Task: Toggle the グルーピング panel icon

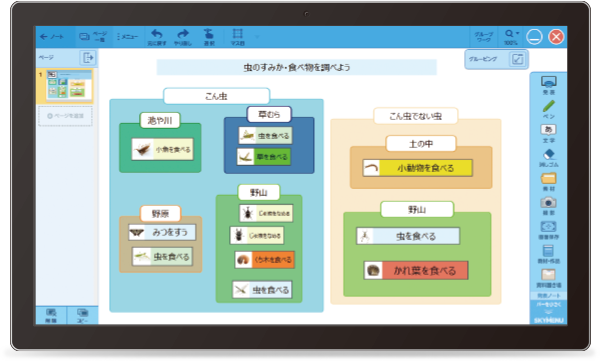Action: 517,59
